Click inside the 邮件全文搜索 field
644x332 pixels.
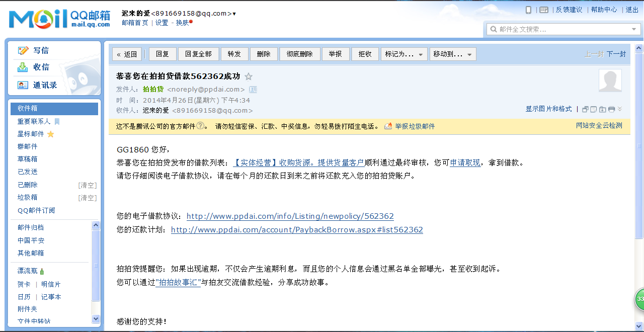click(x=562, y=29)
